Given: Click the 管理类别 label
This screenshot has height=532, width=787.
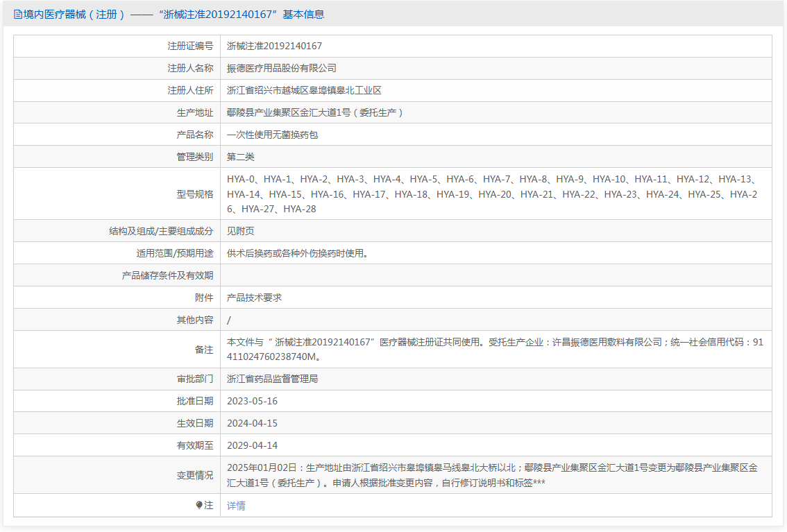Looking at the screenshot, I should pyautogui.click(x=195, y=157).
